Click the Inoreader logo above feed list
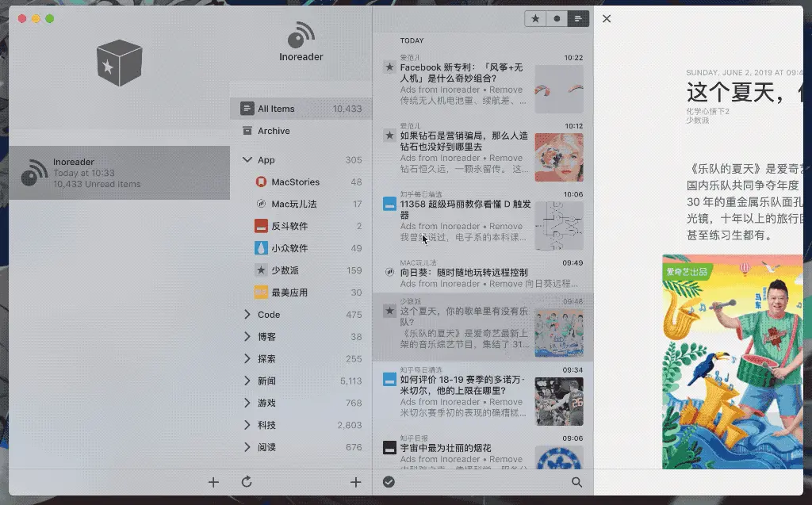 pyautogui.click(x=301, y=35)
